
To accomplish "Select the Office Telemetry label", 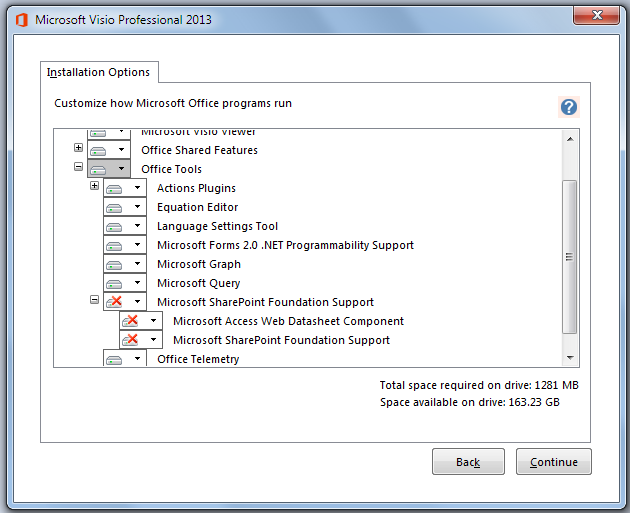I will [198, 359].
